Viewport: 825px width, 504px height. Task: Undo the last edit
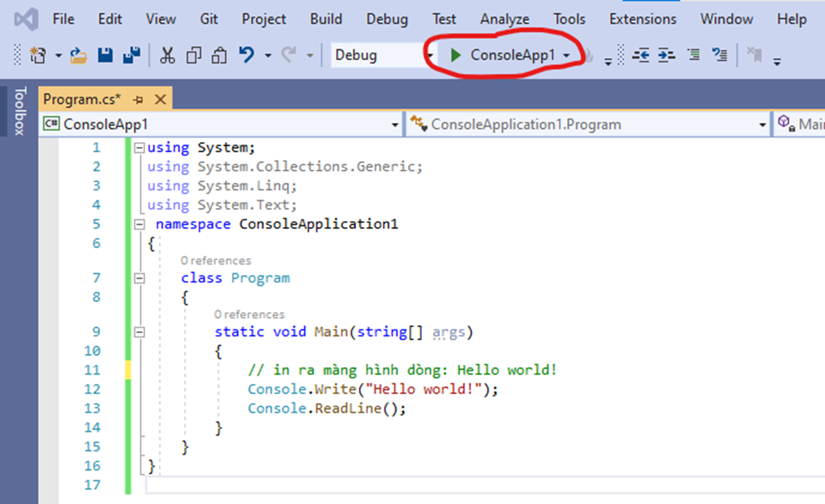246,55
